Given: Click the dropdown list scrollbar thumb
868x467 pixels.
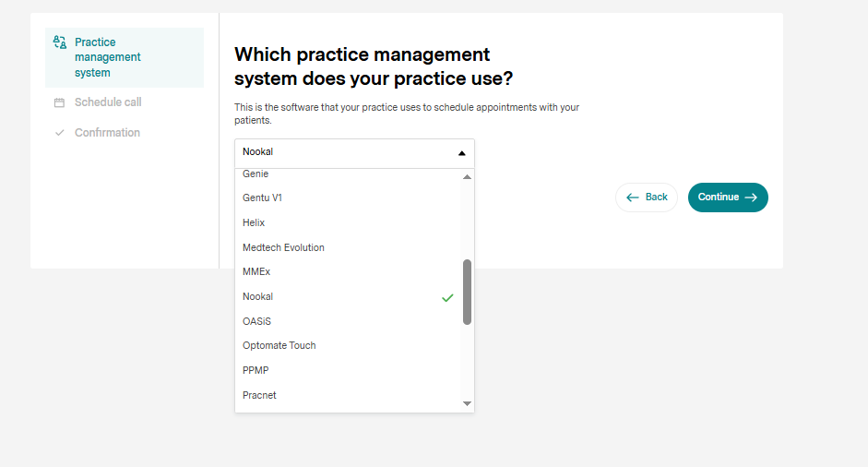Looking at the screenshot, I should 468,292.
